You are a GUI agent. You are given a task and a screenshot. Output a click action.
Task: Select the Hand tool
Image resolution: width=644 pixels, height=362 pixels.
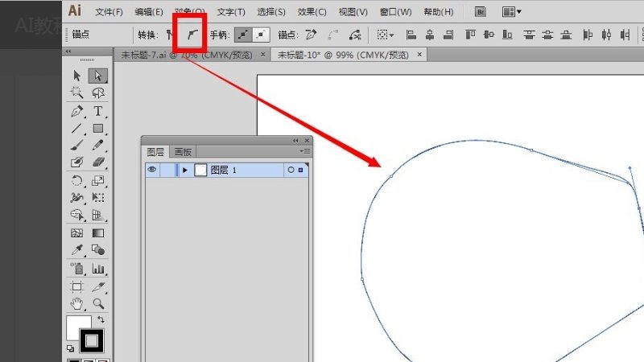(x=76, y=304)
